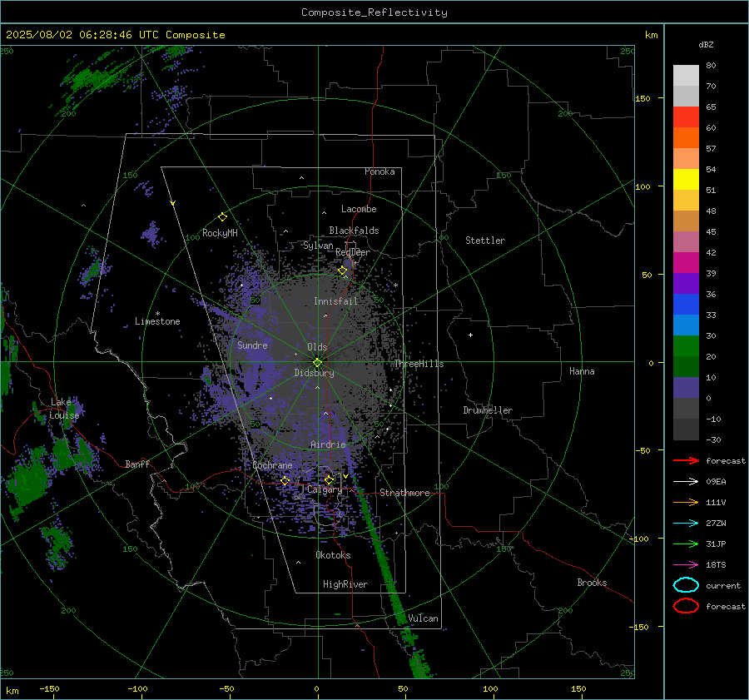Click the Banff label
The image size is (749, 700).
(137, 464)
